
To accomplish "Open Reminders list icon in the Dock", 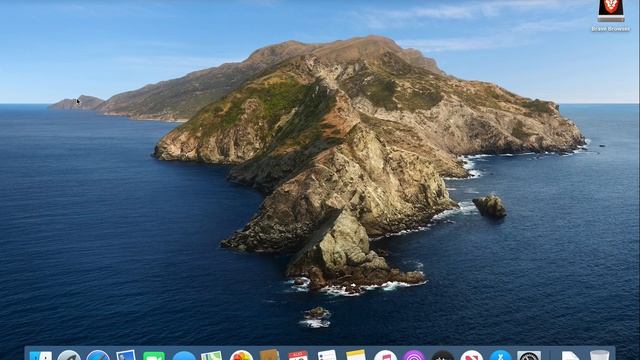I will click(327, 355).
